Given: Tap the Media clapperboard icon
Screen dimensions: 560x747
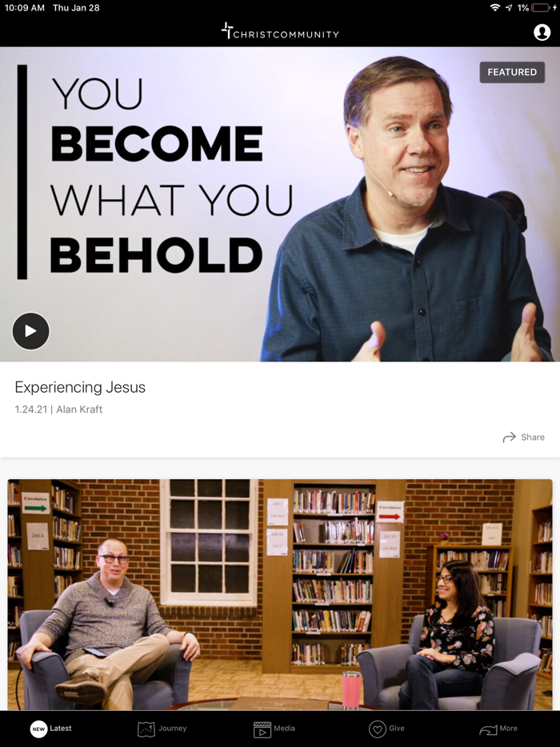Looking at the screenshot, I should coord(262,729).
